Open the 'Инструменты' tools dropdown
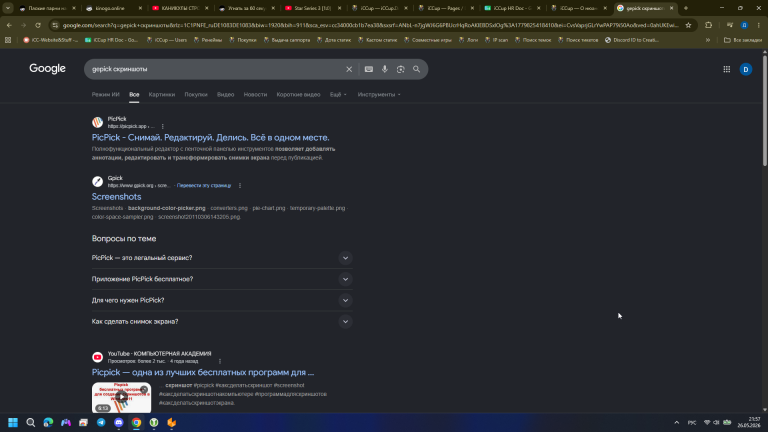The height and width of the screenshot is (432, 768). click(379, 95)
